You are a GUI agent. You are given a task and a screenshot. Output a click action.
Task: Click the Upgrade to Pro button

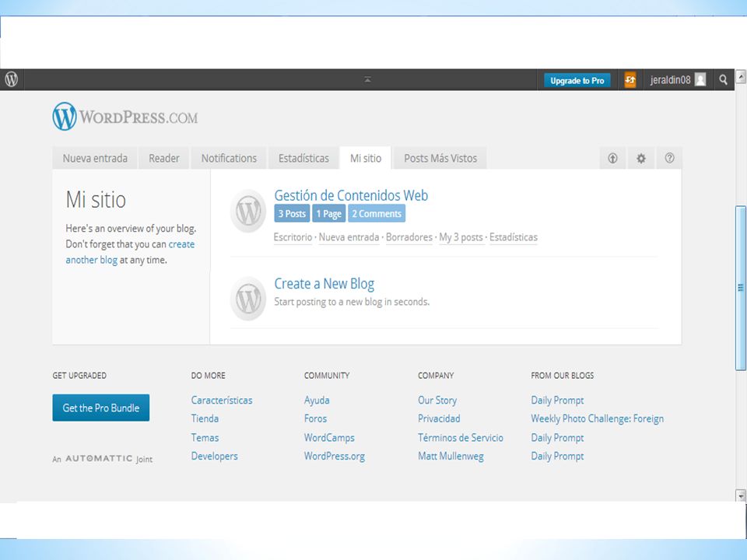[x=577, y=80]
